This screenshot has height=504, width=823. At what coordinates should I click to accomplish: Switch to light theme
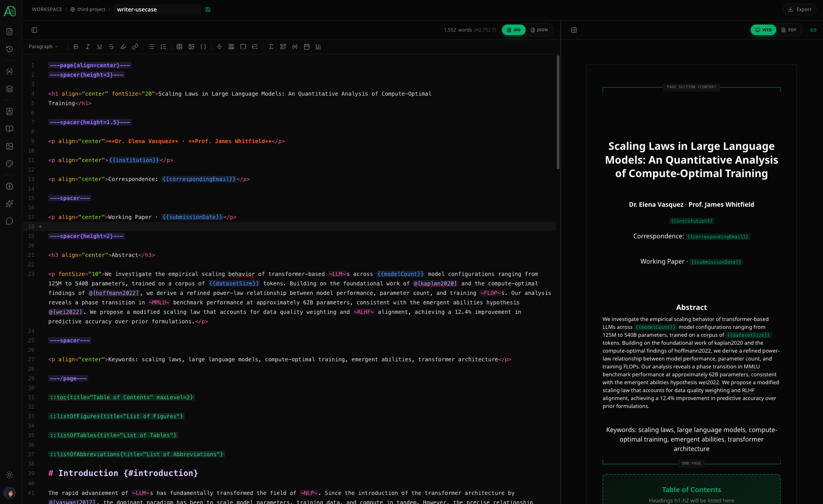pyautogui.click(x=9, y=475)
